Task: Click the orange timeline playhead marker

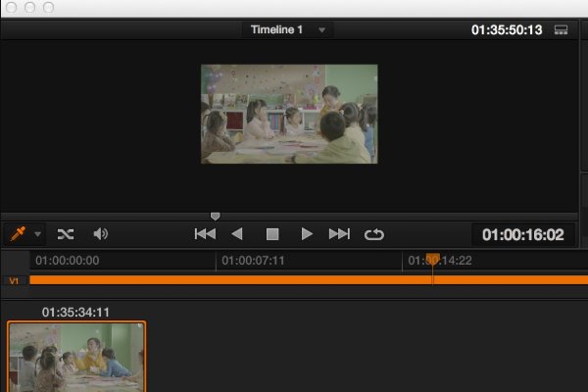Action: [x=432, y=260]
